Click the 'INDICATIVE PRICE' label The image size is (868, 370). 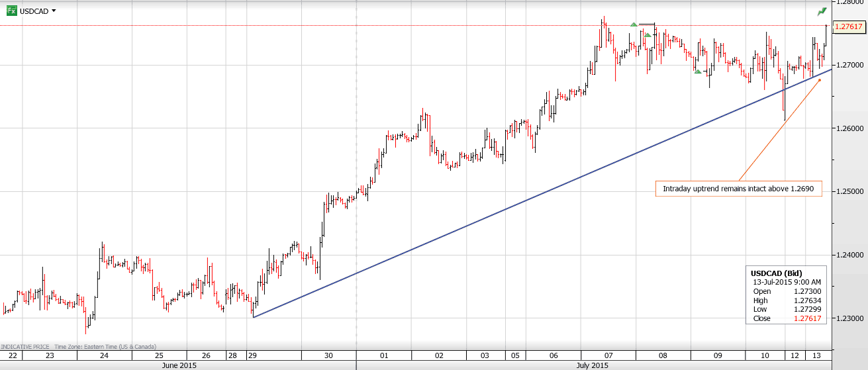[25, 346]
